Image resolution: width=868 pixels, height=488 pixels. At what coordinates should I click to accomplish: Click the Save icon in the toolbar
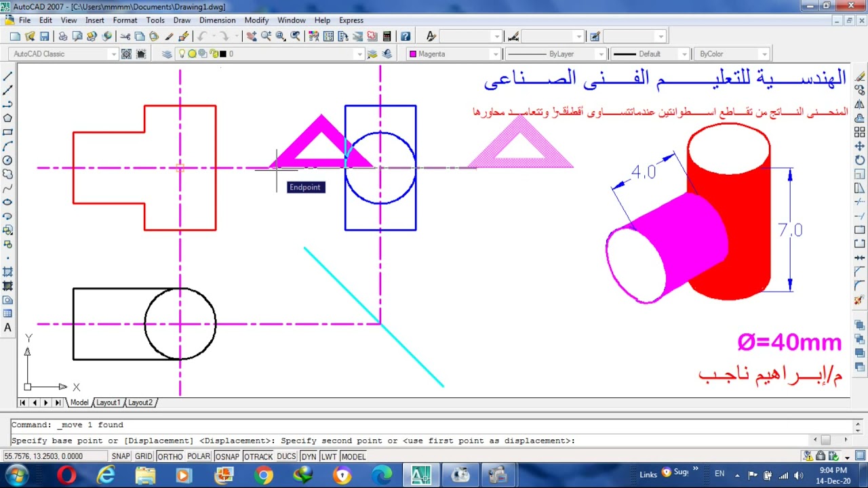[x=45, y=37]
